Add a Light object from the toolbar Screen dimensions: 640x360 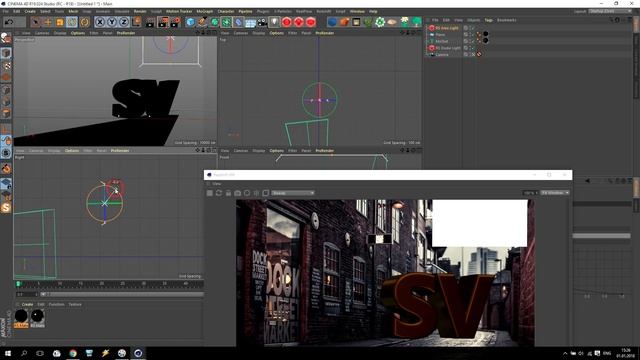coord(274,22)
